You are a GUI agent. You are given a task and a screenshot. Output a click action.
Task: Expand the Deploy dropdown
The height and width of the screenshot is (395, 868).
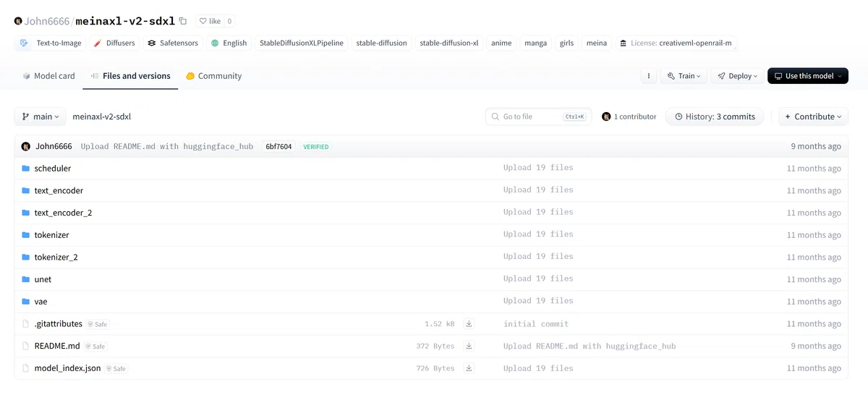pyautogui.click(x=737, y=76)
